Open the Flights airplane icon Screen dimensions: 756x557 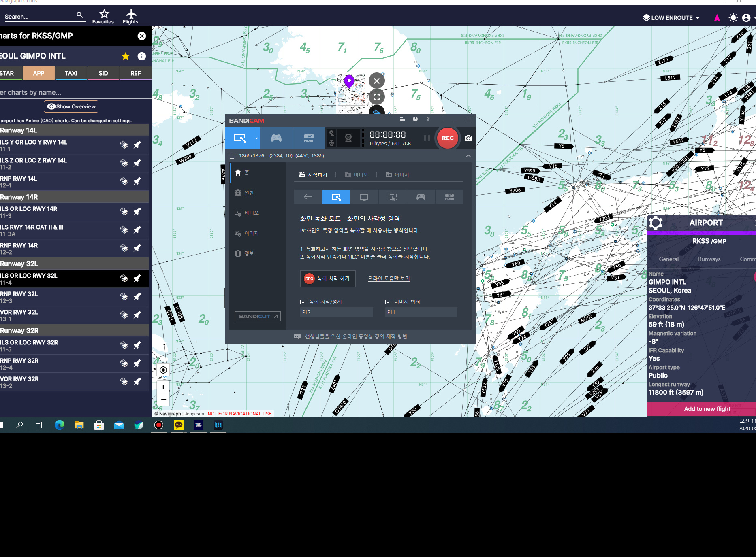[130, 16]
